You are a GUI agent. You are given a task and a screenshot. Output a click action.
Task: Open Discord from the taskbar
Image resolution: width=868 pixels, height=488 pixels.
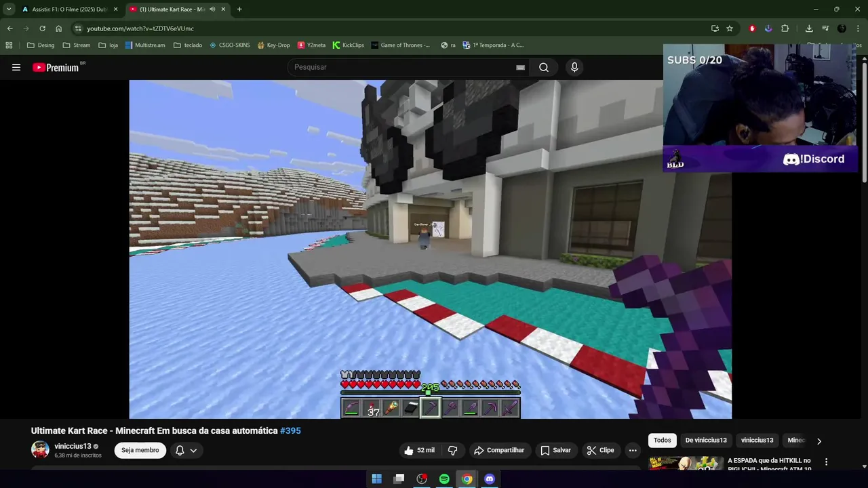tap(490, 479)
